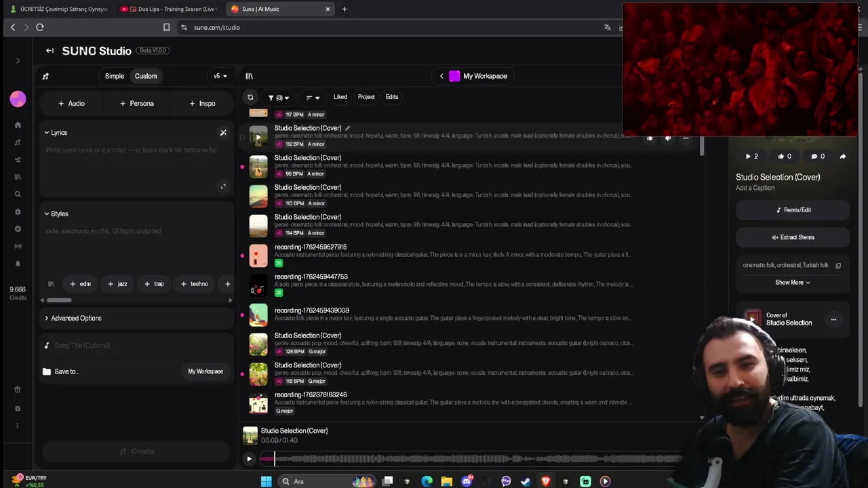Open the comments count in details panel
Viewport: 868px width, 488px height.
[x=818, y=157]
